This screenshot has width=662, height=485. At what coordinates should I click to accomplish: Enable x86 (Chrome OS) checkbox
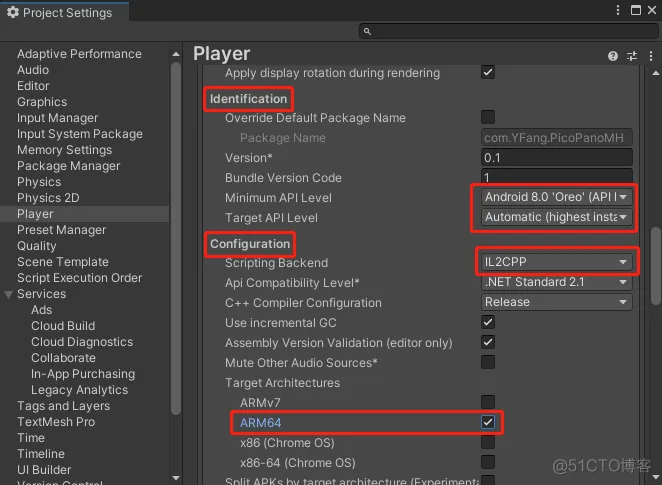(488, 442)
